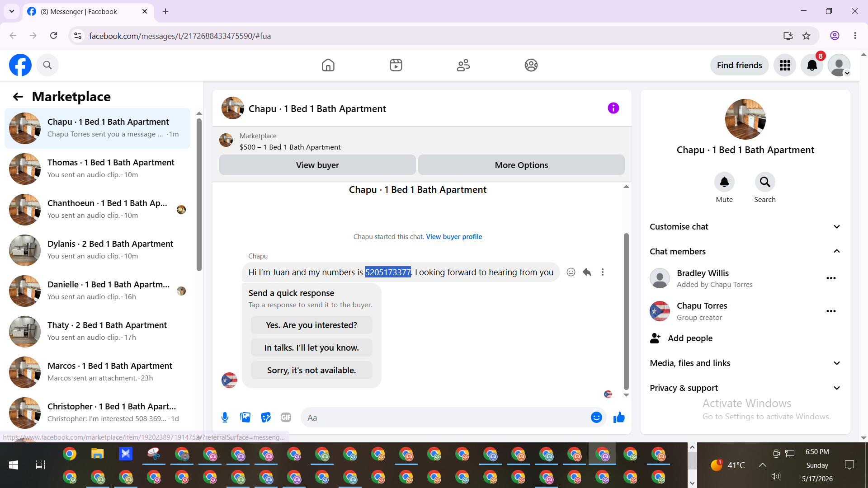868x488 pixels.
Task: Choose a sticker
Action: click(266, 418)
